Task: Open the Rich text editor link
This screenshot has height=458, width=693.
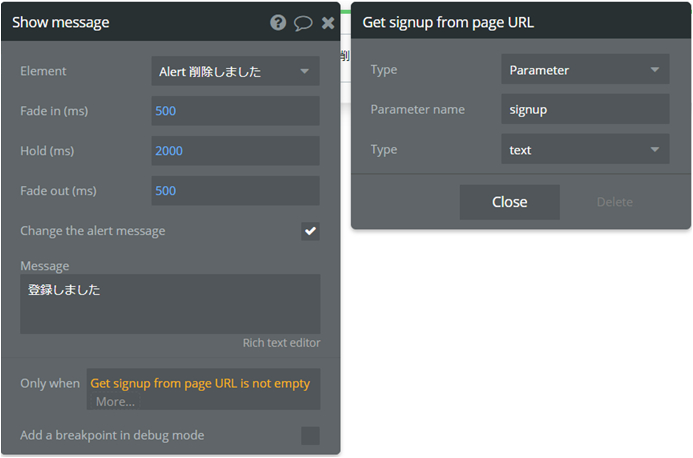Action: pos(282,343)
